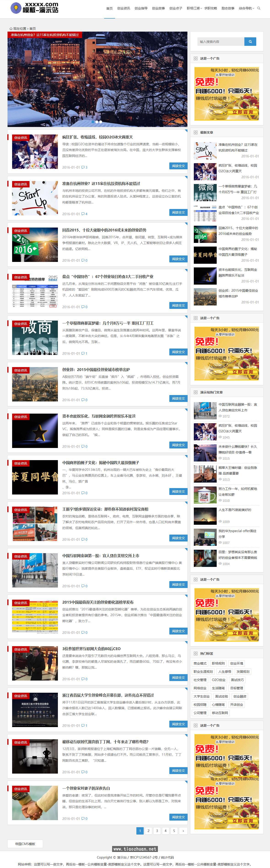The image size is (270, 868).
Task: Open article title 中国商界的圈子文化
Action: (100, 463)
